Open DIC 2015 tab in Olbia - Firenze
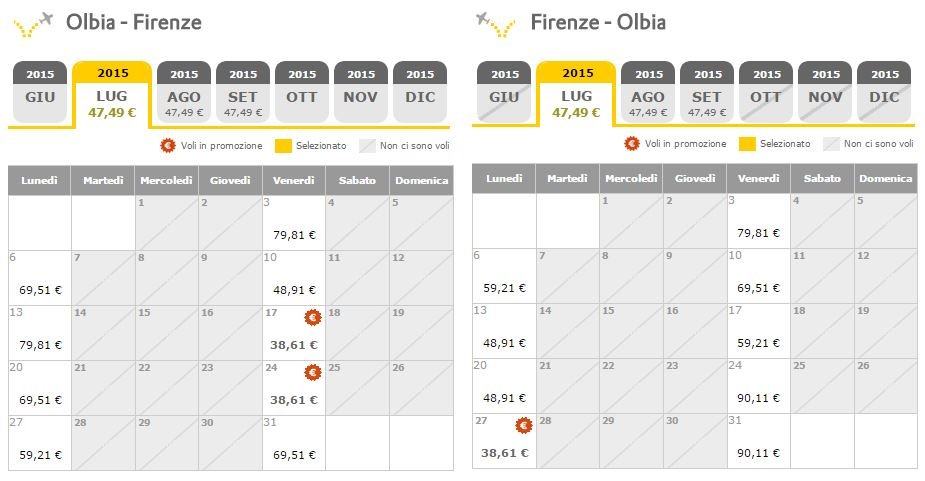925x481 pixels. [420, 92]
